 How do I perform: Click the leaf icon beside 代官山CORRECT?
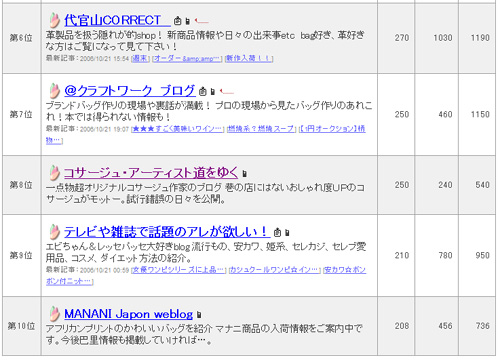(x=54, y=20)
